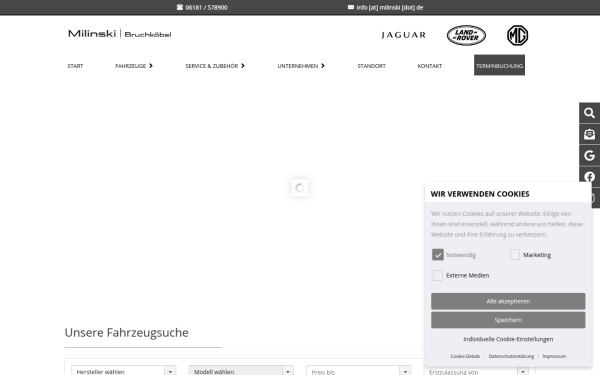Open the Unternehmen menu item
This screenshot has width=600, height=375.
tap(298, 66)
